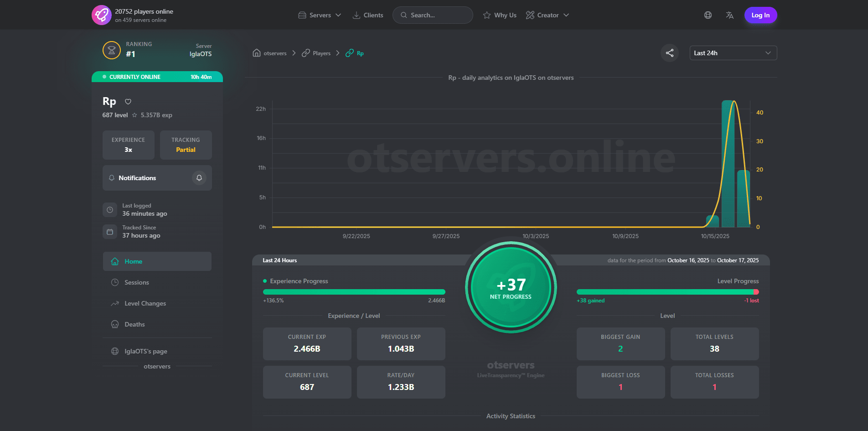Viewport: 868px width, 431px height.
Task: Click the Current Level 687 card
Action: pos(307,382)
